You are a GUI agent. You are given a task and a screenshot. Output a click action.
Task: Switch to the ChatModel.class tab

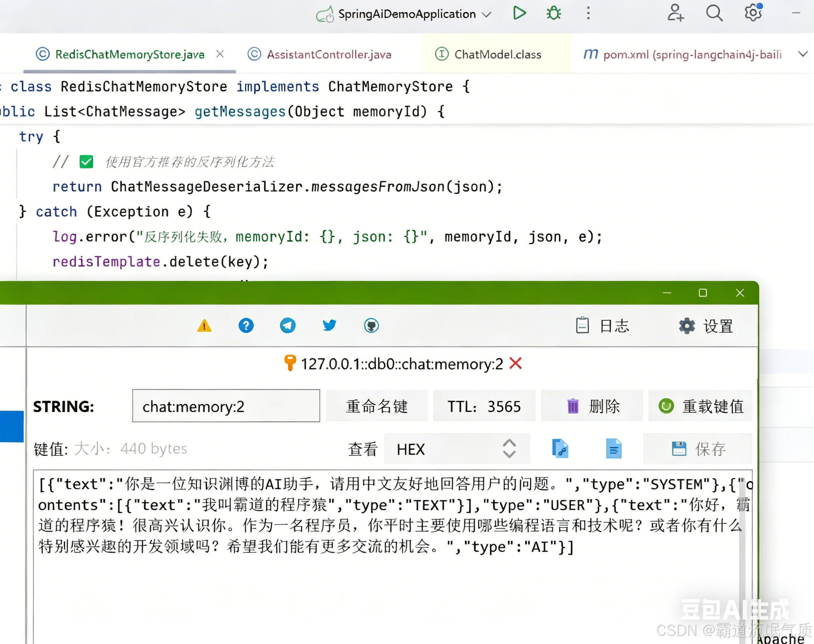[497, 55]
